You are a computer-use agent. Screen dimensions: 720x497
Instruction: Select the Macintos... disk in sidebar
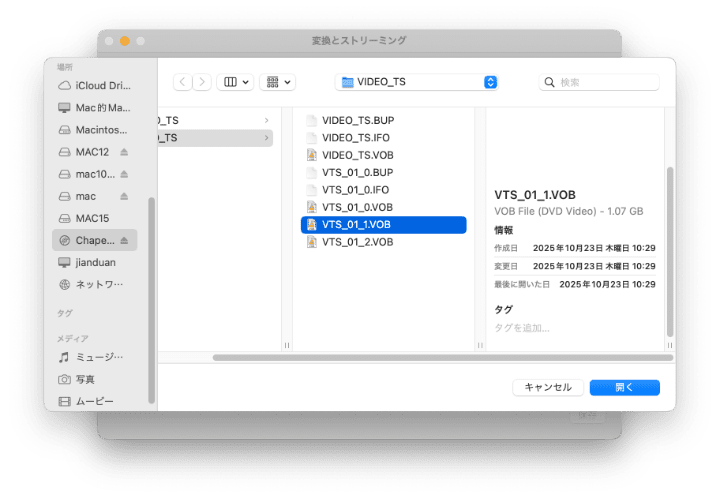pyautogui.click(x=95, y=130)
